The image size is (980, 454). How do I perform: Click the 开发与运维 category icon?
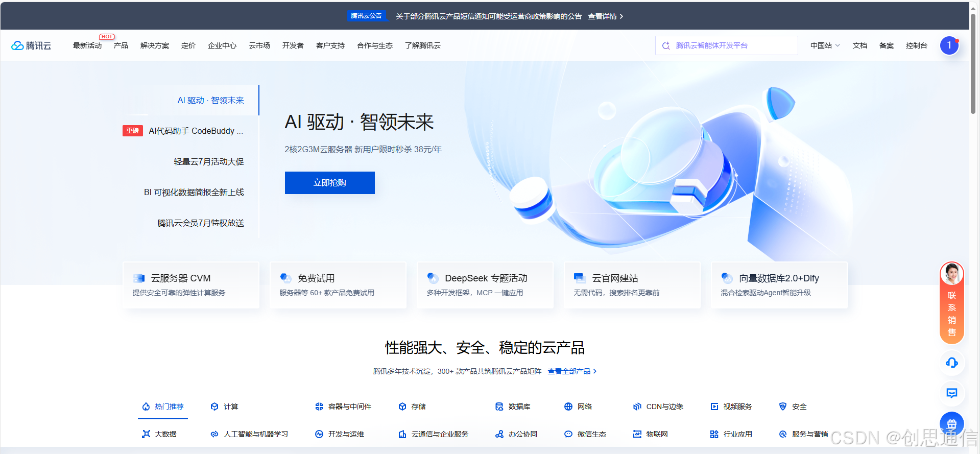click(319, 434)
